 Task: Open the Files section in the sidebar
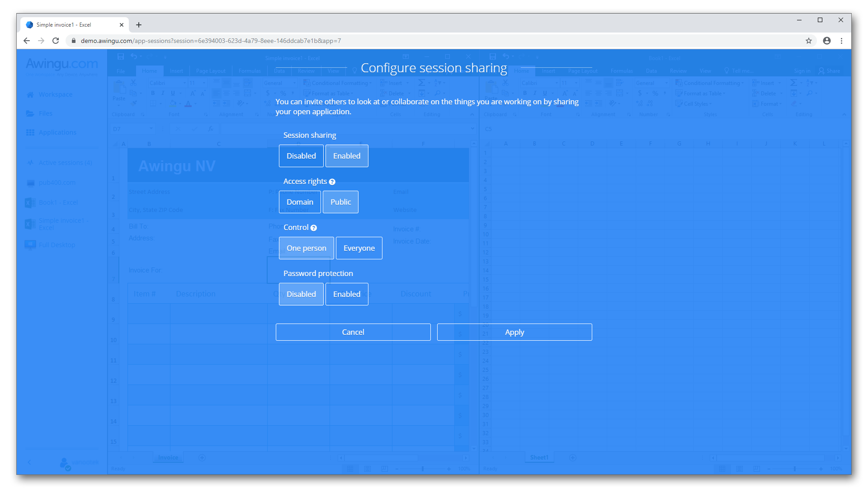coord(46,113)
